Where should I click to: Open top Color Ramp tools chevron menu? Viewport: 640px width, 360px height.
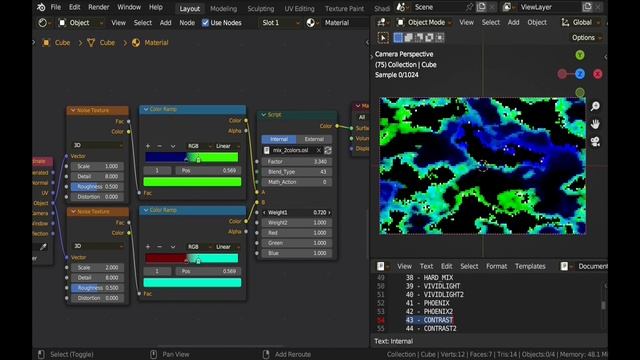173,146
